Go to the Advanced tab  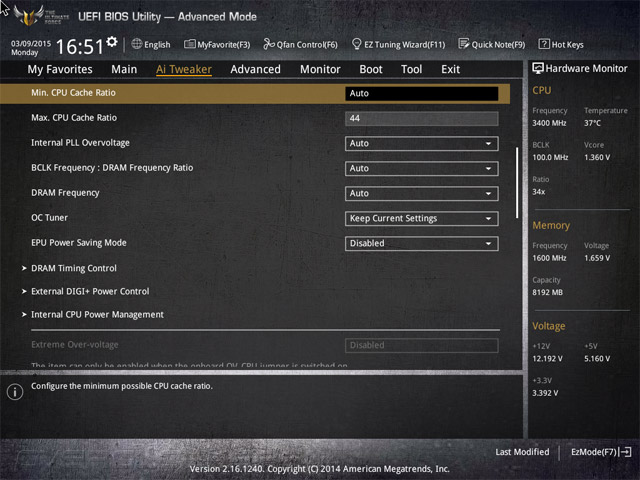click(256, 69)
